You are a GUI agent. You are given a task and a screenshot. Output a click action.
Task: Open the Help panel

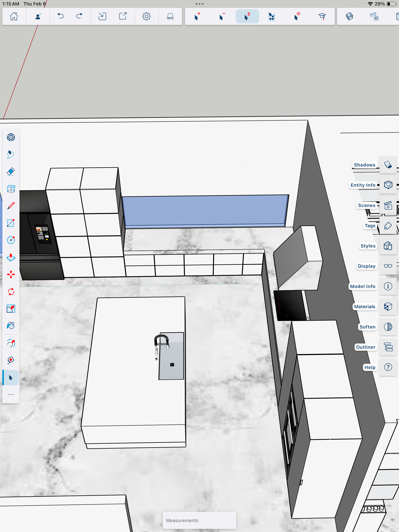click(388, 367)
